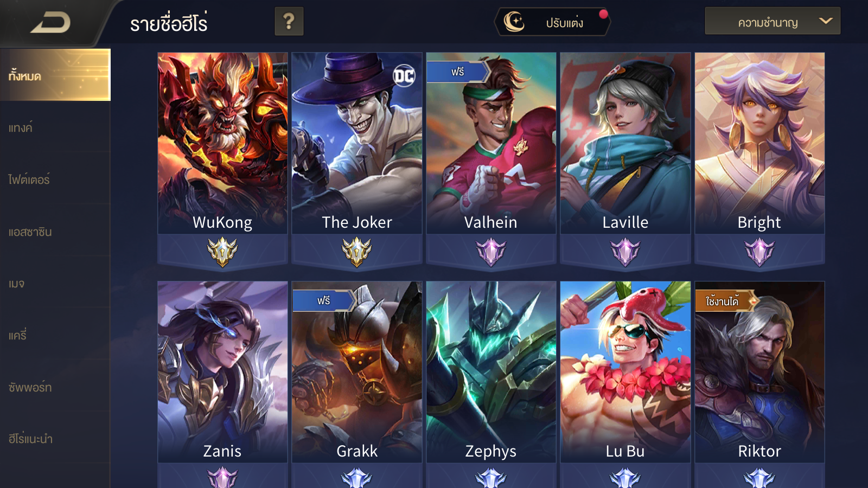The height and width of the screenshot is (488, 868).
Task: Click Laville's purple proficiency badge
Action: tap(625, 253)
